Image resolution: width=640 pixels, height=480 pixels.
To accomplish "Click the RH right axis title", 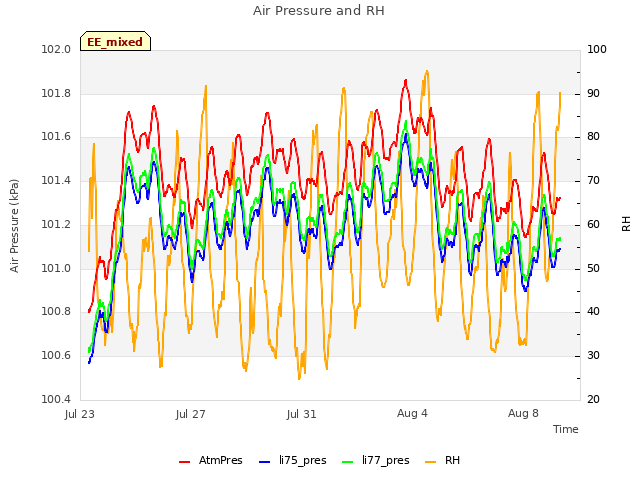I will click(626, 224).
